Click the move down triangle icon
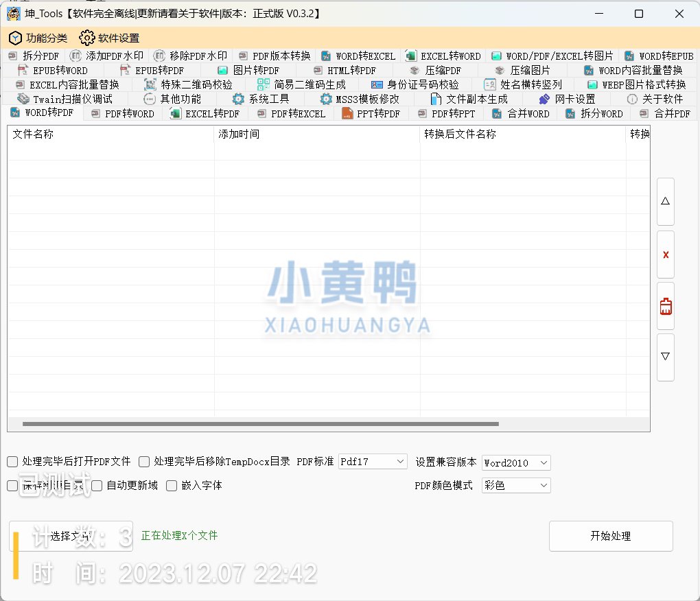 click(665, 357)
